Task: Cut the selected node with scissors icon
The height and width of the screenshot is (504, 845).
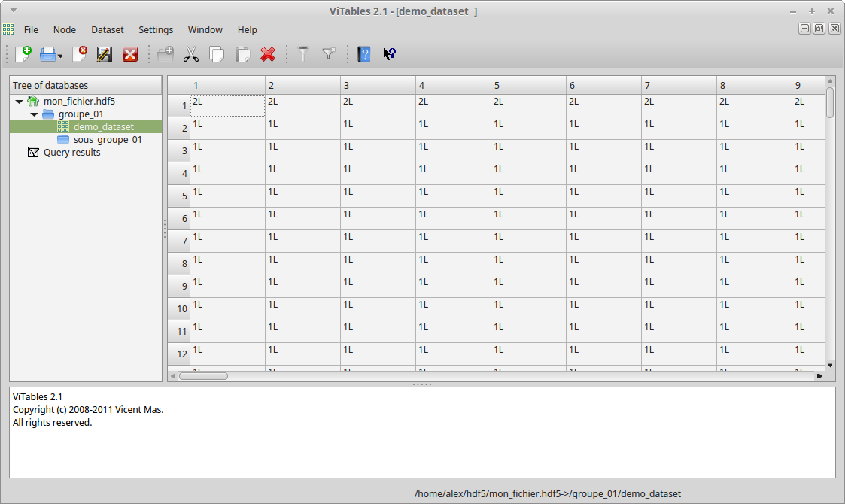Action: pyautogui.click(x=191, y=54)
